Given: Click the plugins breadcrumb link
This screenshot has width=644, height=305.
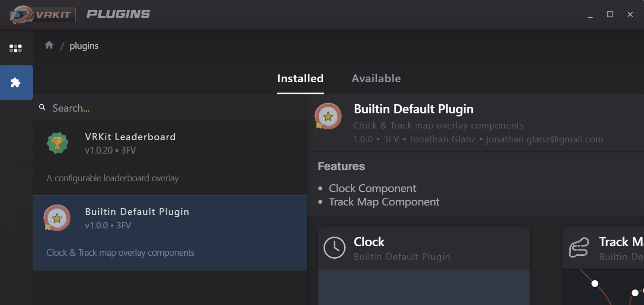Looking at the screenshot, I should (84, 45).
